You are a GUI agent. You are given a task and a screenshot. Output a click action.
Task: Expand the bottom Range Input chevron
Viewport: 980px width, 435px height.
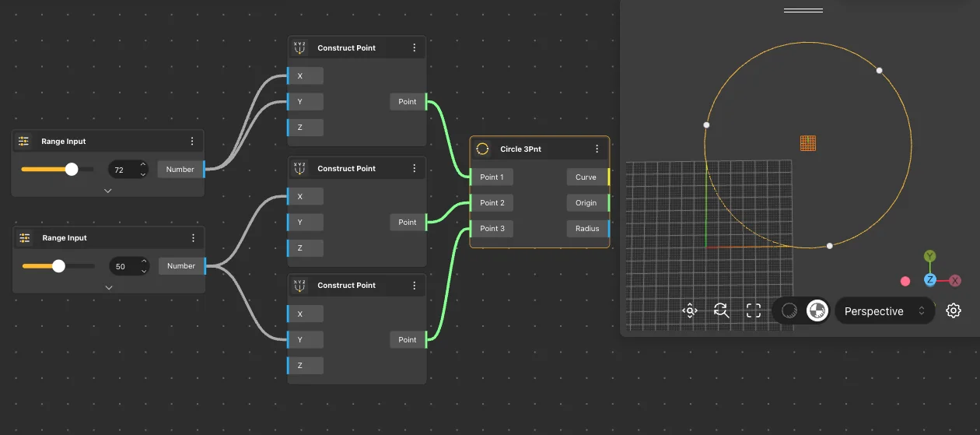pyautogui.click(x=109, y=287)
